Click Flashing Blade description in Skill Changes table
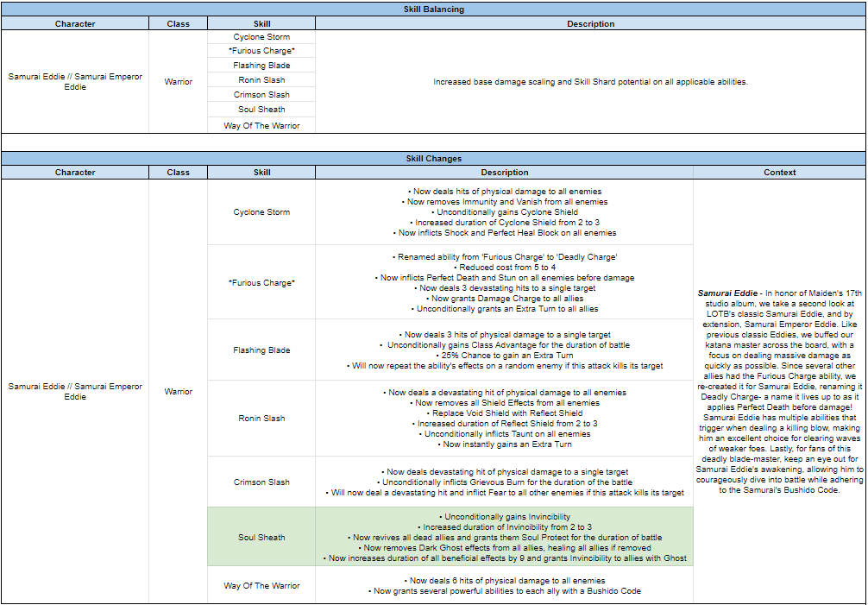 click(504, 350)
